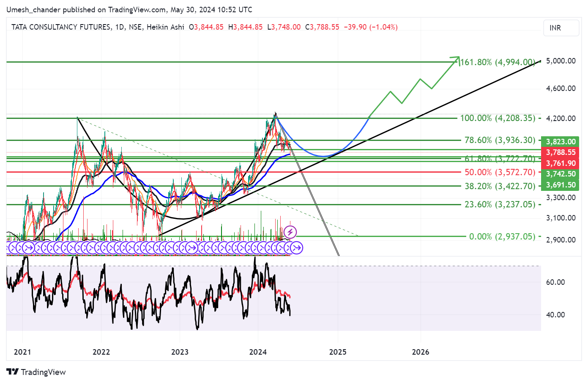Click the purple lightning bolt event icon
The image size is (588, 383).
click(x=290, y=232)
